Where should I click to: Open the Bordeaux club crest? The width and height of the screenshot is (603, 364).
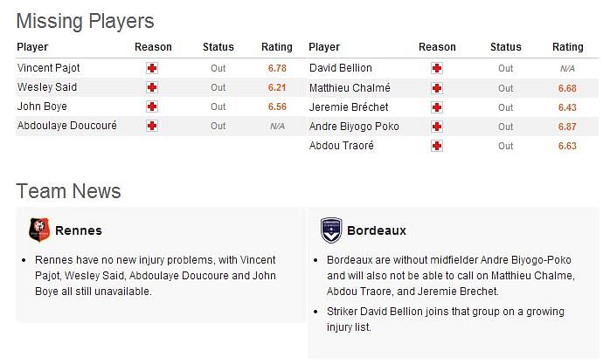tap(331, 230)
